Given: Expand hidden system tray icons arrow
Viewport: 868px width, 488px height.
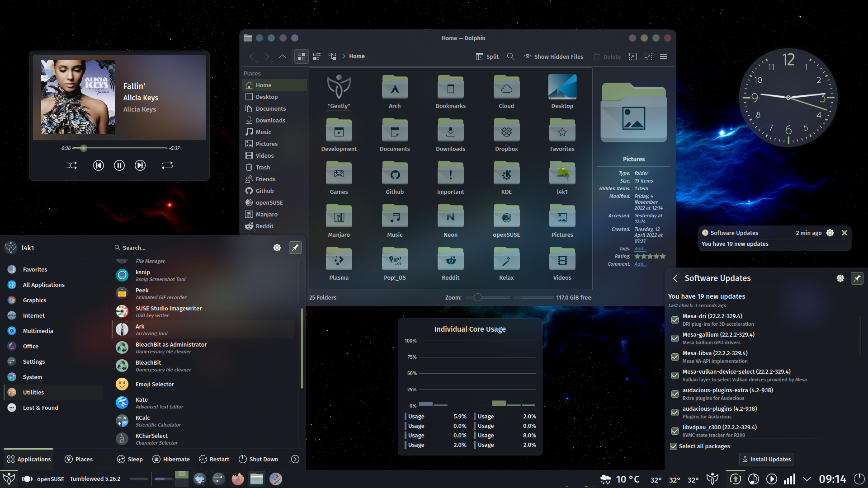Looking at the screenshot, I should coord(807,479).
